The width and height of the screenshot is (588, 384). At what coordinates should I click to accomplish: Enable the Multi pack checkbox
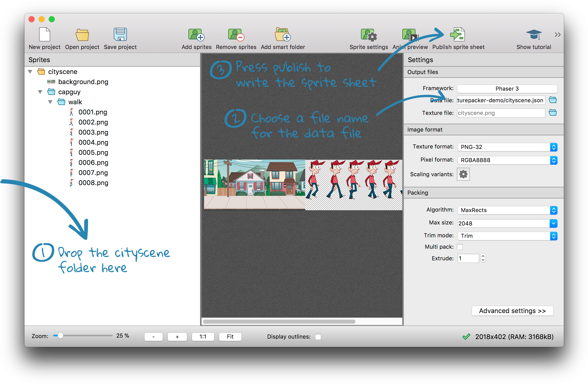(460, 247)
